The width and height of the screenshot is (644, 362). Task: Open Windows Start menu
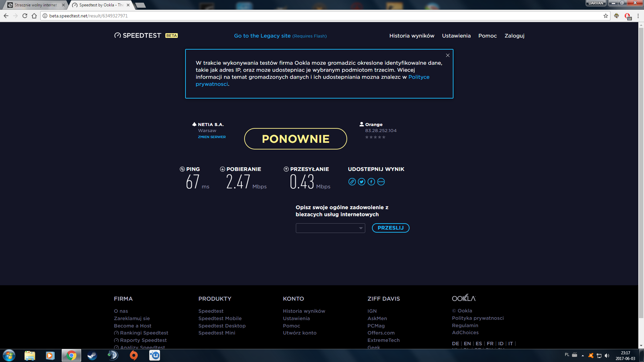point(9,355)
